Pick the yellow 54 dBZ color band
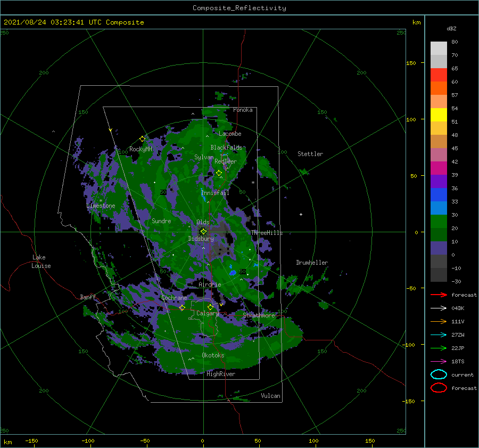Screen dimensions: 479x448 pyautogui.click(x=439, y=115)
